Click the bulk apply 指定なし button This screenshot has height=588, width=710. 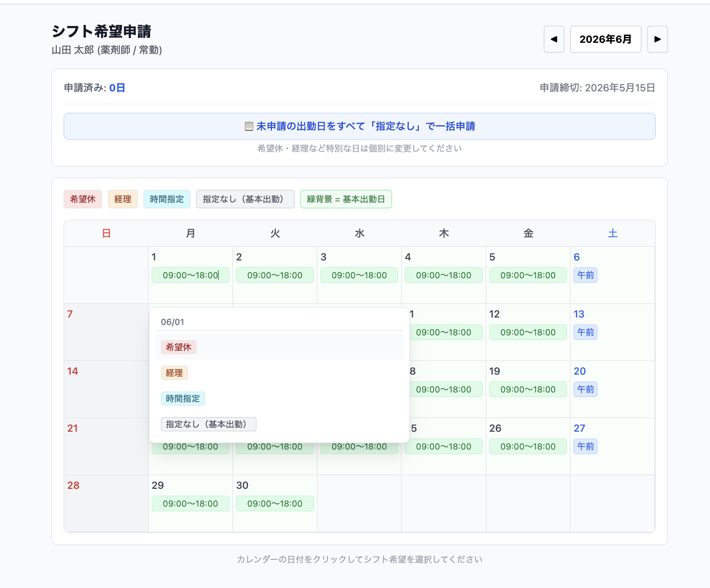coord(359,126)
